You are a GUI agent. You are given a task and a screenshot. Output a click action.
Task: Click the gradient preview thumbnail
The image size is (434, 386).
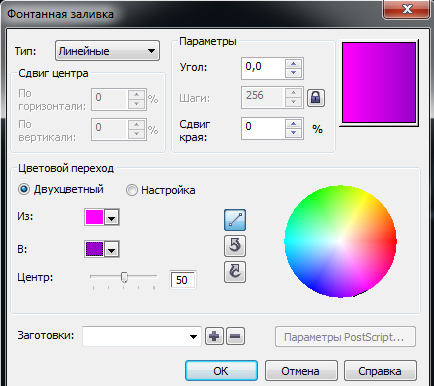click(x=379, y=83)
